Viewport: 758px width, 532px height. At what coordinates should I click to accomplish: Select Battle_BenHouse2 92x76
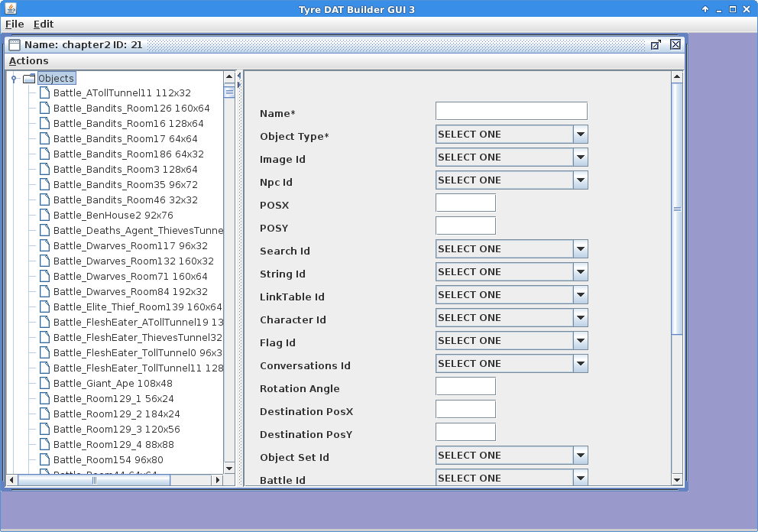tap(113, 216)
